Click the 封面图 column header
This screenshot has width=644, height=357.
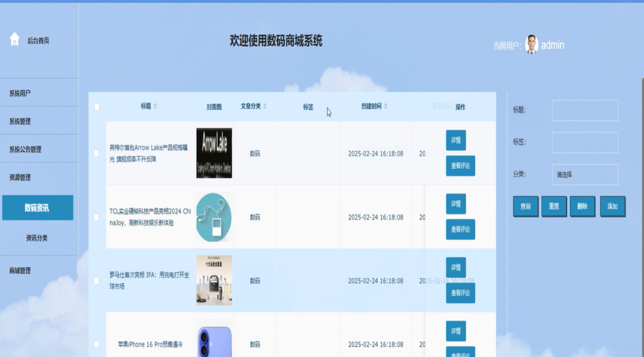point(214,107)
